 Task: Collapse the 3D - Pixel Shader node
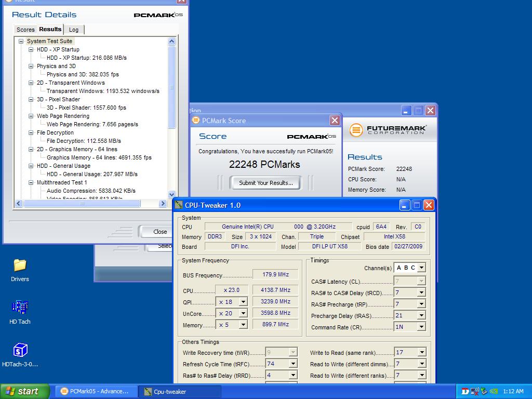(x=31, y=99)
